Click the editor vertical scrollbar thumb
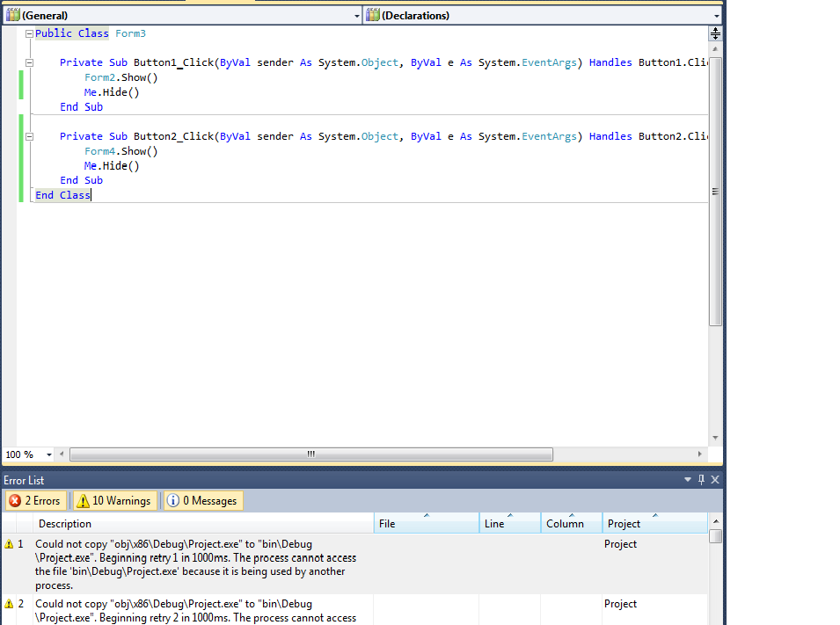Image resolution: width=840 pixels, height=625 pixels. tap(715, 192)
